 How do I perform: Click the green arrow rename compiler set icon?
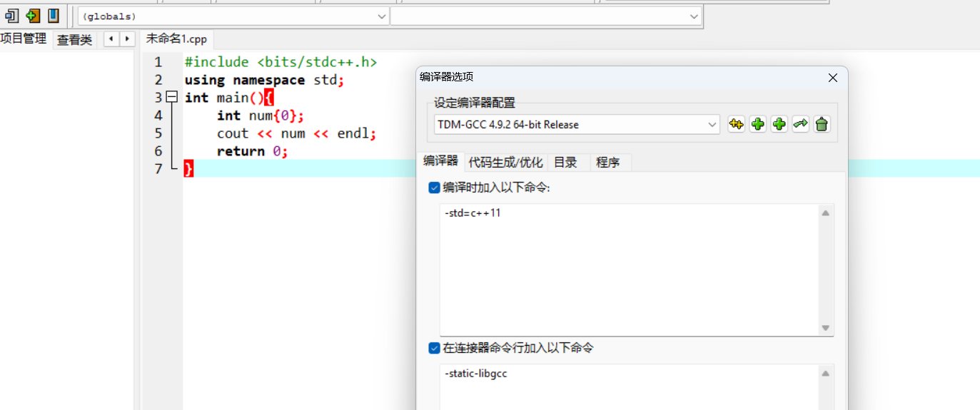click(800, 124)
